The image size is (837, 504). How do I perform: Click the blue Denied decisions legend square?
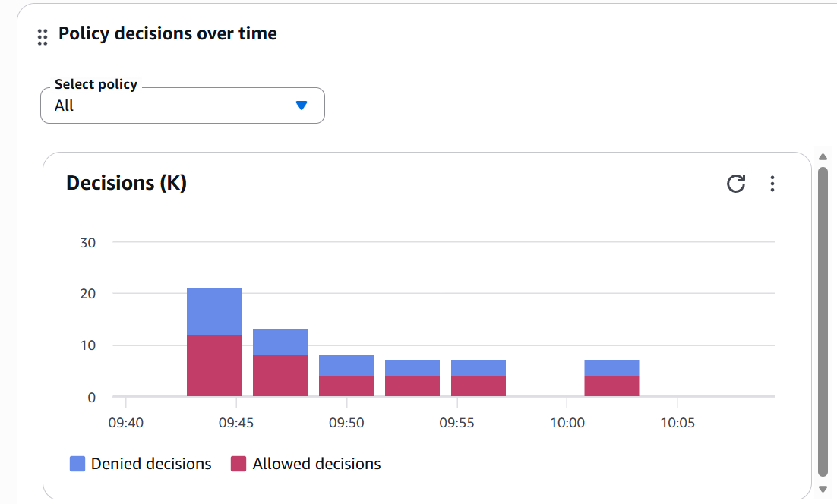point(76,463)
